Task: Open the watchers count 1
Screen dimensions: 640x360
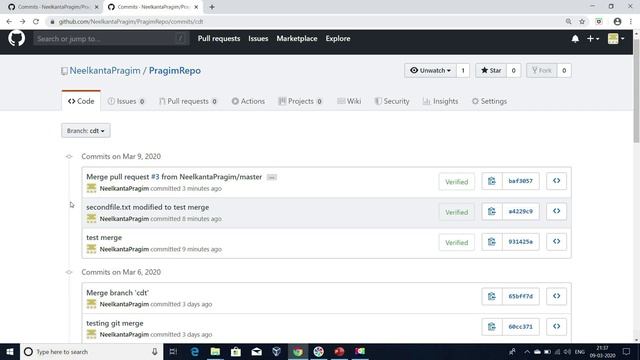Action: (463, 70)
